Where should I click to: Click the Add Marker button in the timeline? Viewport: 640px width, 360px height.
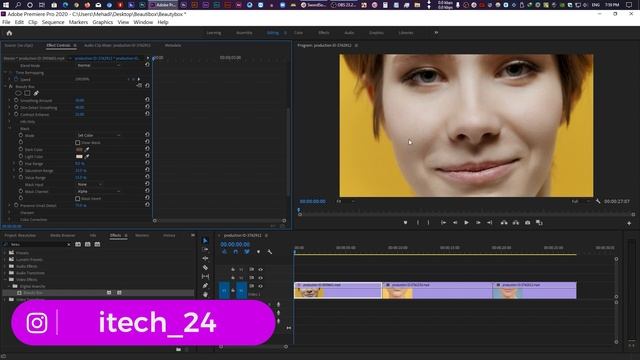[258, 252]
